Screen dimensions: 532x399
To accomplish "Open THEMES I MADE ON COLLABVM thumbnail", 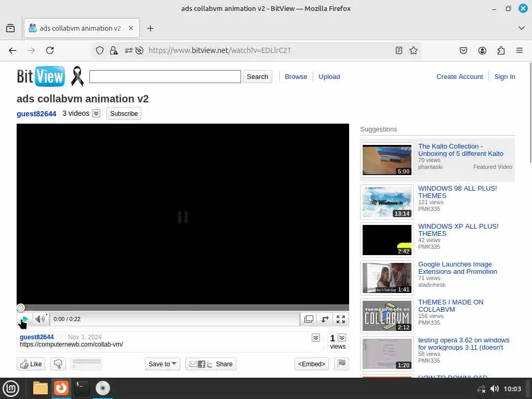I will pos(387,316).
